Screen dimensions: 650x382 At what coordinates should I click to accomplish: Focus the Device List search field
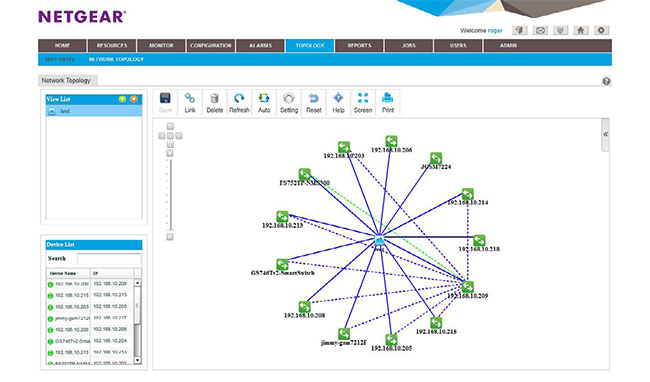(x=109, y=259)
